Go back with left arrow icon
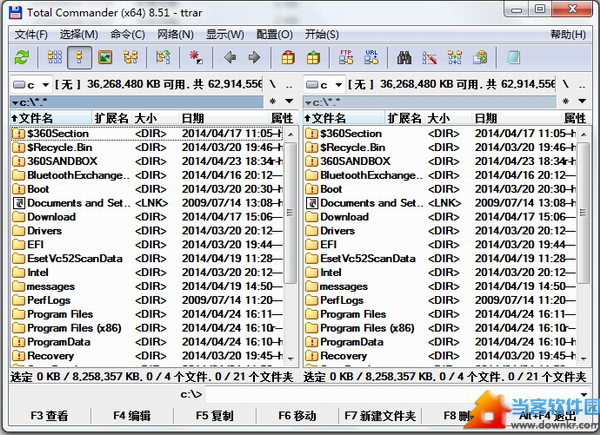 click(230, 57)
